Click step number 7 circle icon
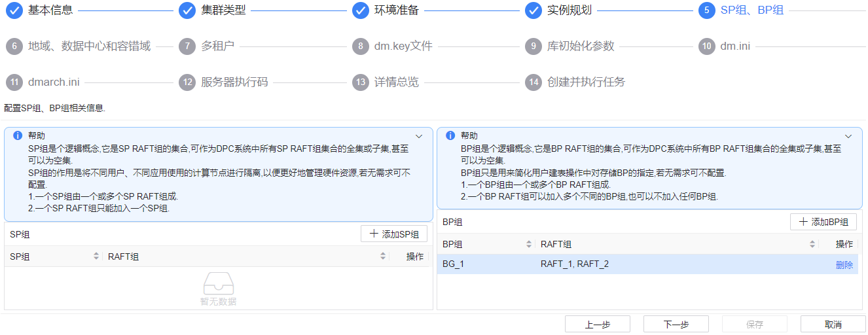Image resolution: width=868 pixels, height=335 pixels. (187, 46)
